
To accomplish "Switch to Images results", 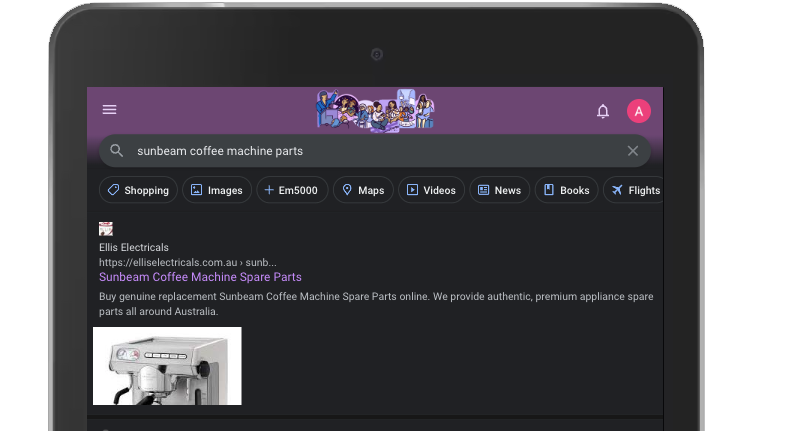I will (x=217, y=190).
